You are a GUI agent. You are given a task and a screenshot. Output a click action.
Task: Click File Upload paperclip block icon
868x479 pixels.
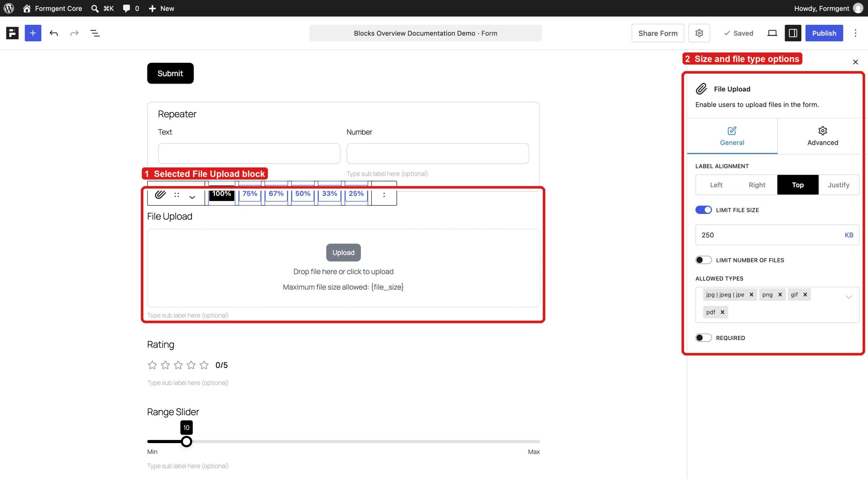160,194
